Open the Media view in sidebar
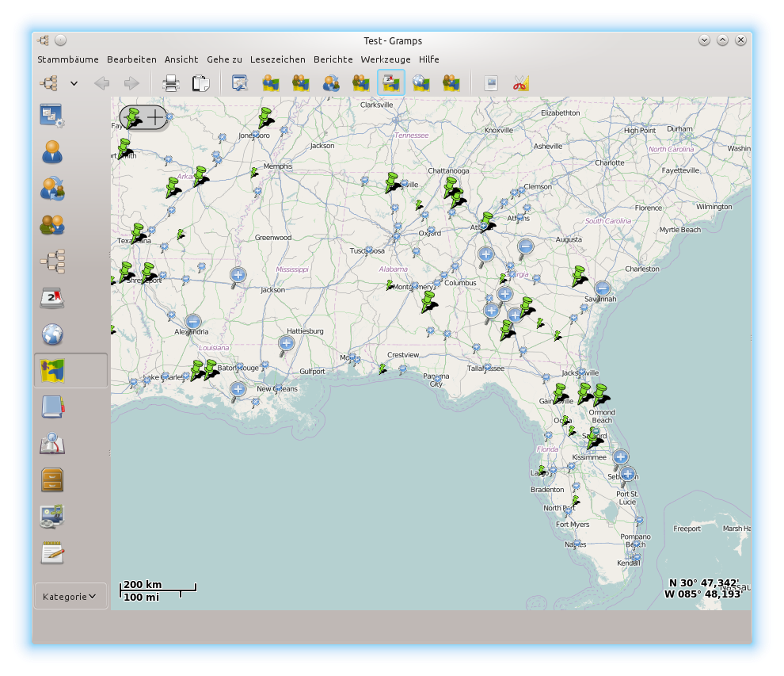 [52, 516]
